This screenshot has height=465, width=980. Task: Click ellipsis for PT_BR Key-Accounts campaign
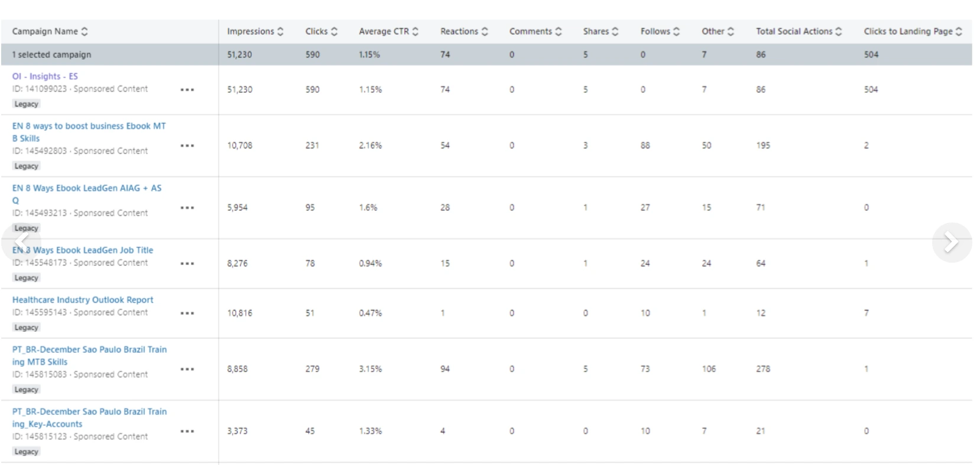coord(187,431)
